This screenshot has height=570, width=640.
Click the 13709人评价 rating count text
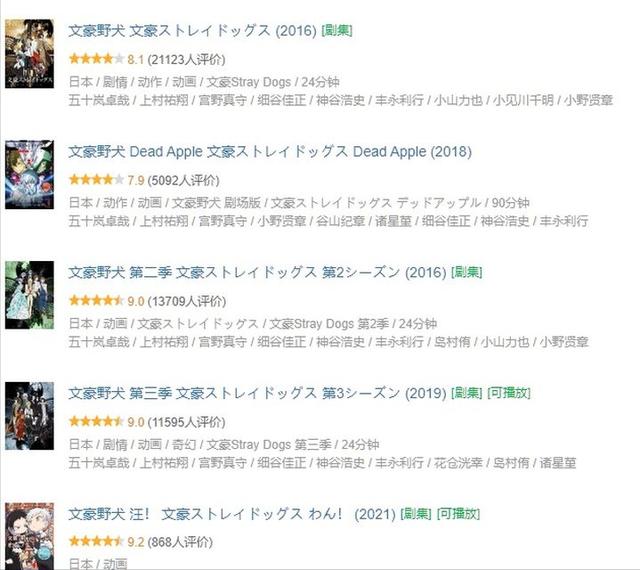pos(187,301)
